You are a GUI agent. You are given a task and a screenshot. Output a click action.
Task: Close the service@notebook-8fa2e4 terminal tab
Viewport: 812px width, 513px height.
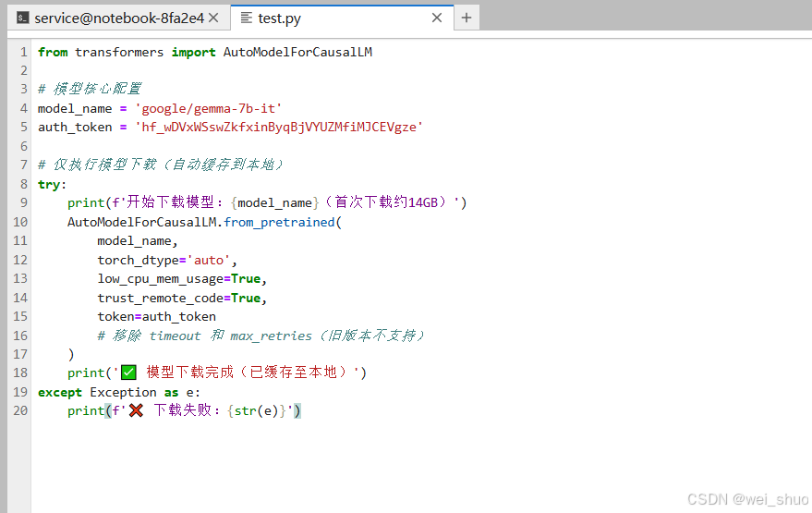(x=213, y=18)
